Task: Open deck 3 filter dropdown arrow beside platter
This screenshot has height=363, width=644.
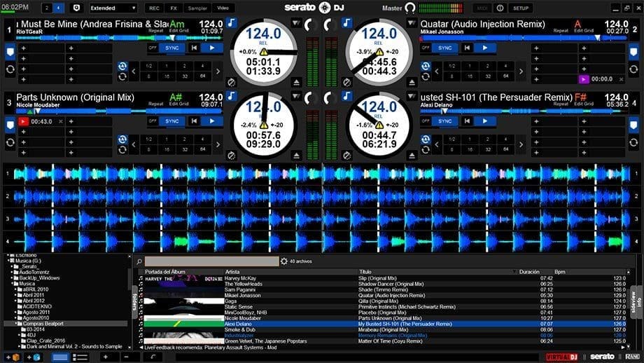Action: (x=295, y=96)
